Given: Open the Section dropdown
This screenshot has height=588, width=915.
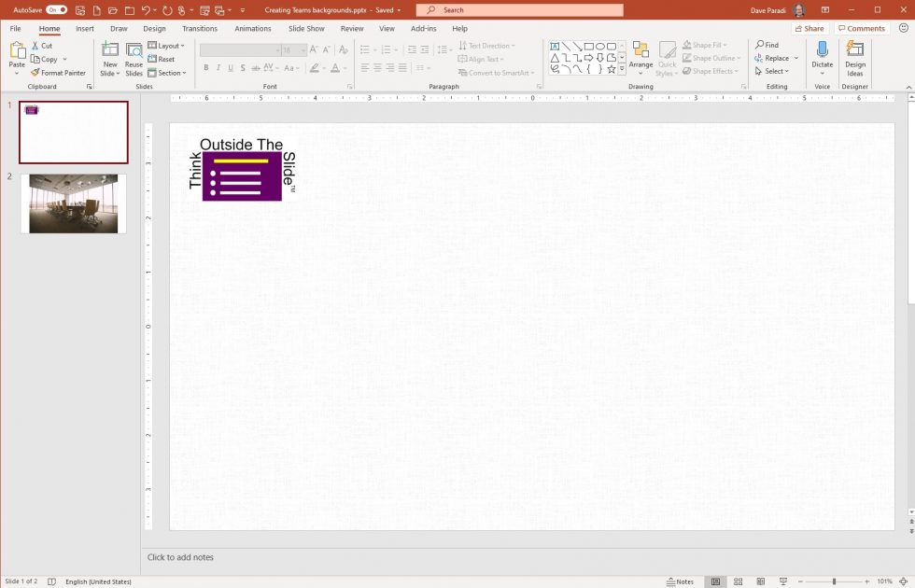Looking at the screenshot, I should coord(168,72).
